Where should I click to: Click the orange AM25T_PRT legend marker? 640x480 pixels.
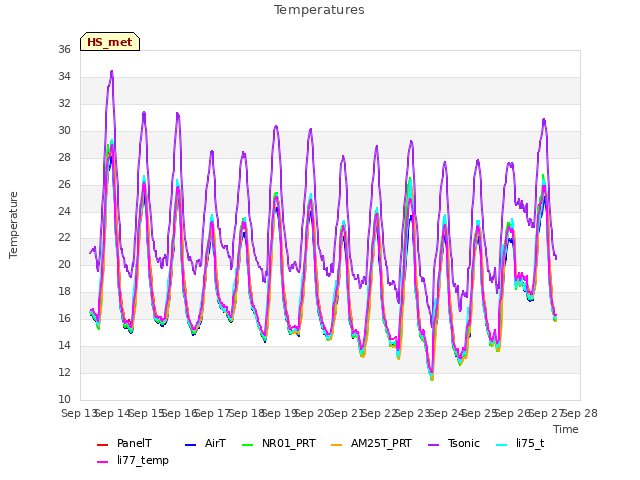coord(337,444)
